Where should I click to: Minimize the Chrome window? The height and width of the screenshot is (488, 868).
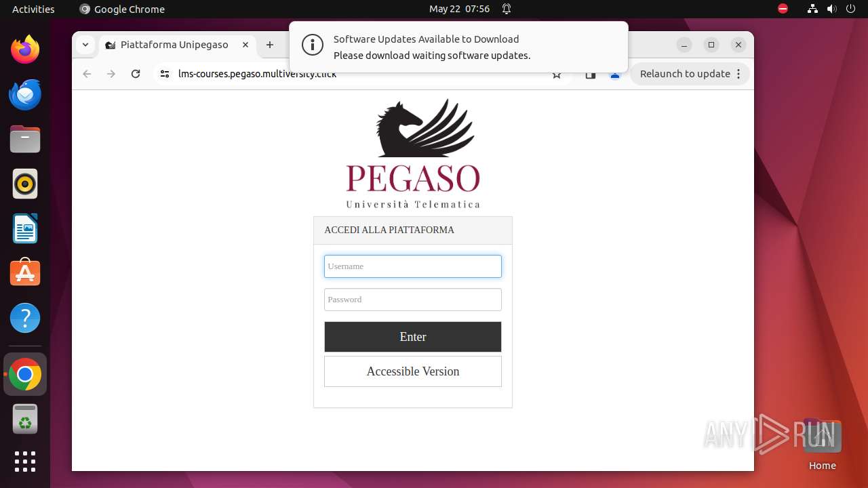[684, 45]
